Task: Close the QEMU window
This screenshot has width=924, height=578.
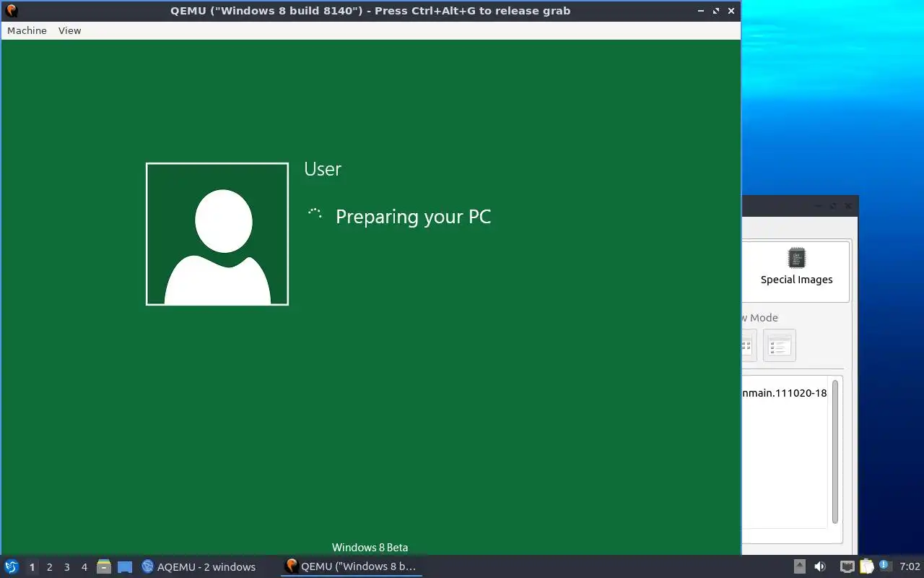Action: tap(731, 11)
